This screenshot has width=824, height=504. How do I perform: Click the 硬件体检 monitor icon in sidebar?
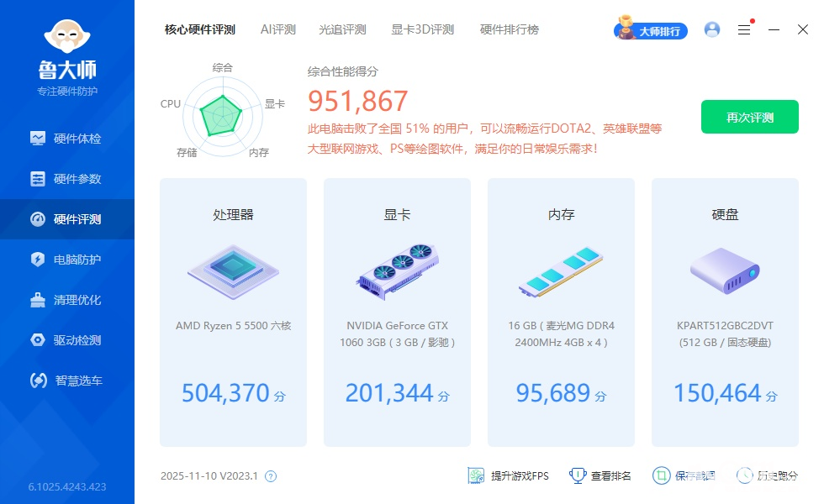pos(38,139)
